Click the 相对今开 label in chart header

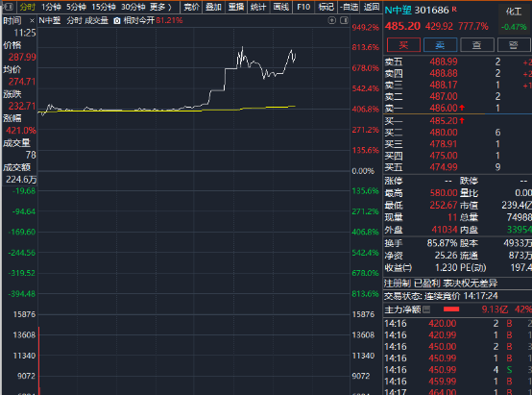click(139, 21)
